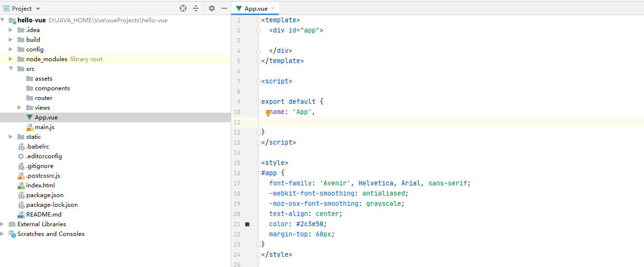The width and height of the screenshot is (644, 267).
Task: Select the assets folder
Action: 43,79
